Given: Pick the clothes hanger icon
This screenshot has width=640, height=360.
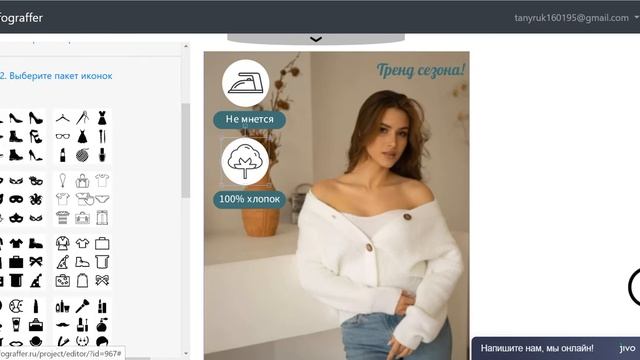Looking at the screenshot, I should click(62, 118).
